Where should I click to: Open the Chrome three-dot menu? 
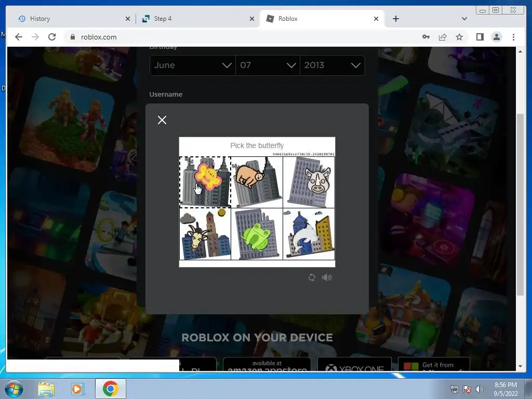tap(513, 37)
